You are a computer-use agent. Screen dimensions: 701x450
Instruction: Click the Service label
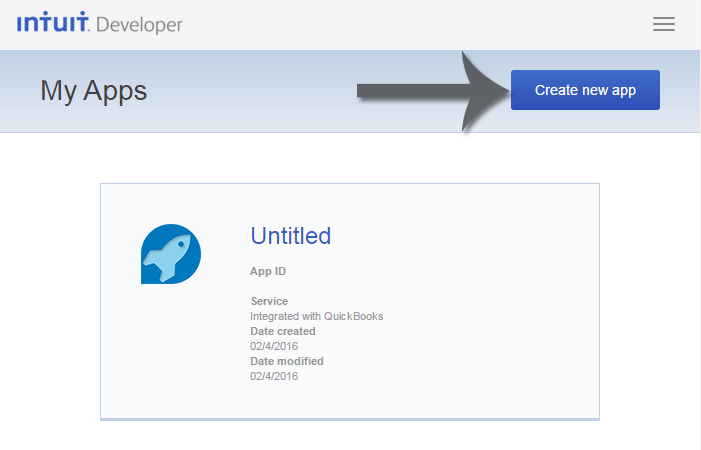point(269,301)
